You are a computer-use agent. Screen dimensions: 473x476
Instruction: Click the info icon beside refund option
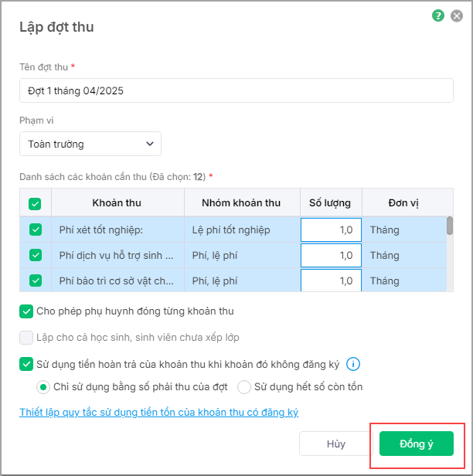click(x=354, y=364)
